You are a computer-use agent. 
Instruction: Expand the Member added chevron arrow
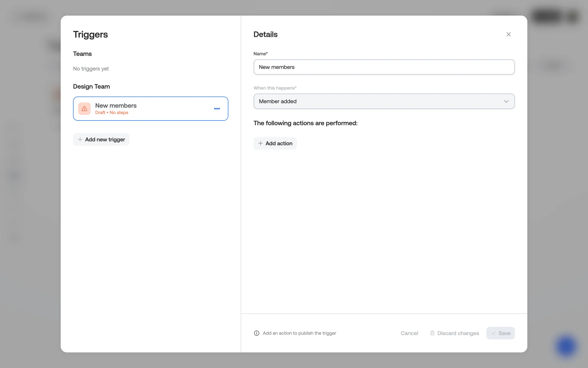(x=506, y=102)
